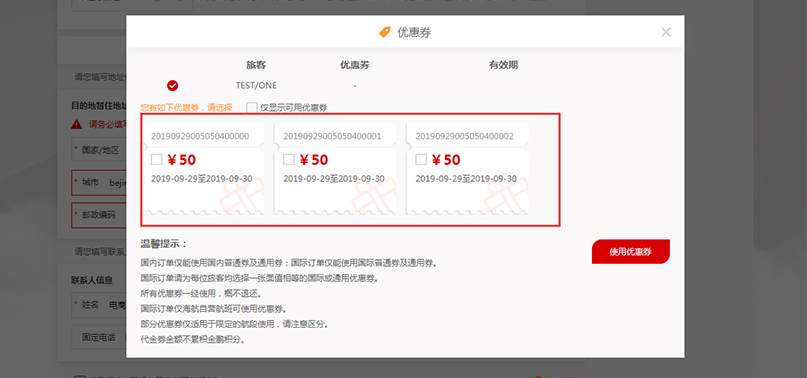Click the 姓名 field in background contact section
Viewport: 807px width, 378px height.
point(99,305)
